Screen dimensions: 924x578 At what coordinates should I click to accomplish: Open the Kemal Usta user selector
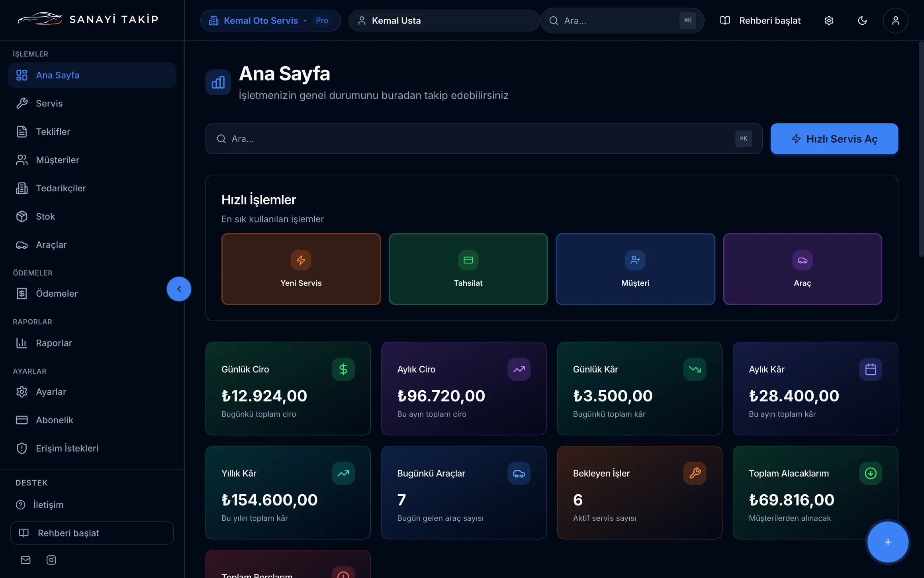click(x=444, y=20)
